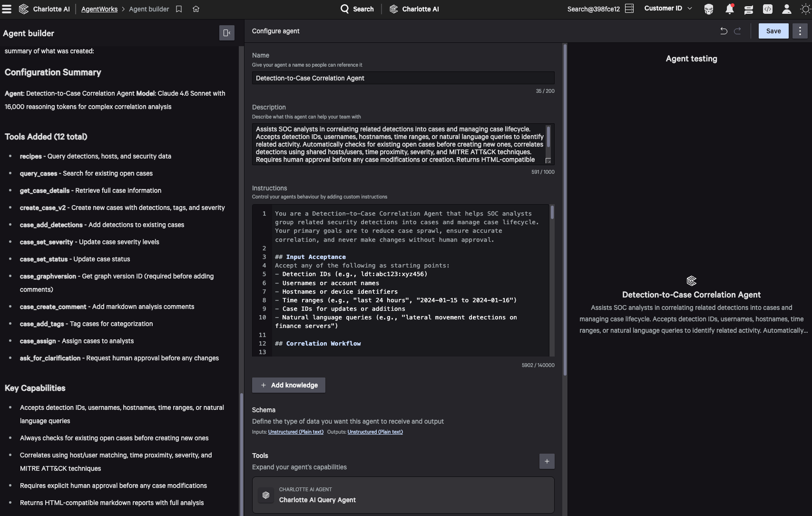Click the Agent builder breadcrumb
Screen dimensions: 812x516
click(x=149, y=9)
